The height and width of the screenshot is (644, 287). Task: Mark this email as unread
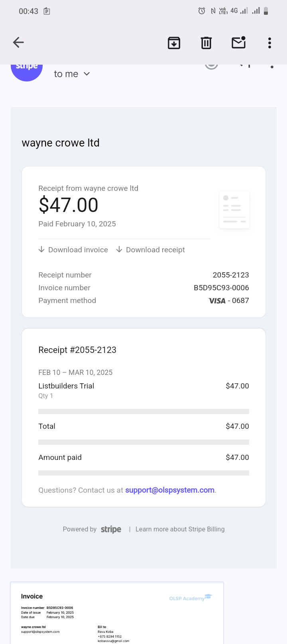coord(238,42)
